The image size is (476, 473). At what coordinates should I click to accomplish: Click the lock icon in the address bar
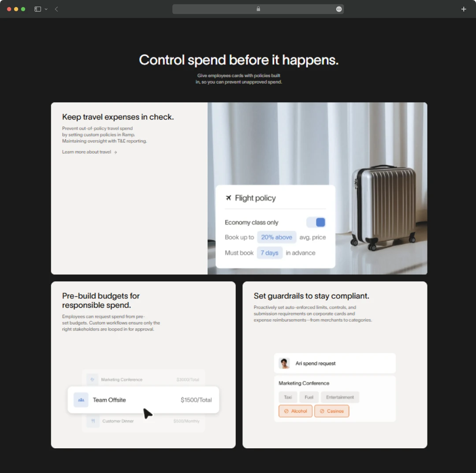coord(258,9)
